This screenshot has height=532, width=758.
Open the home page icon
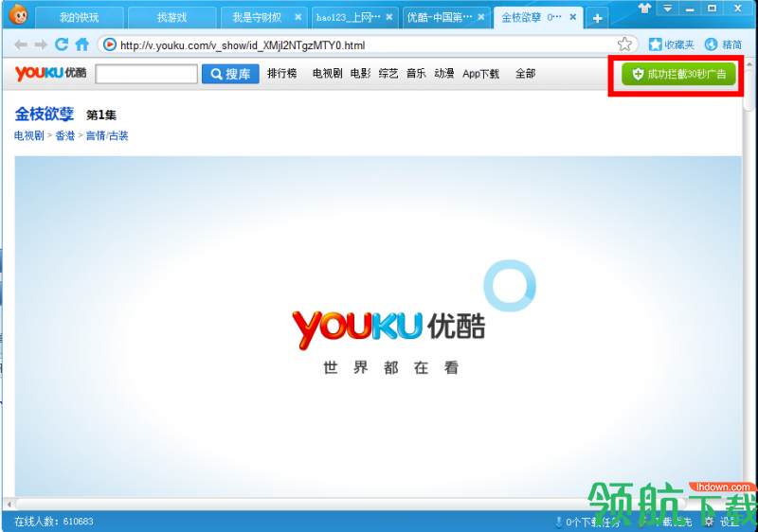pos(82,44)
